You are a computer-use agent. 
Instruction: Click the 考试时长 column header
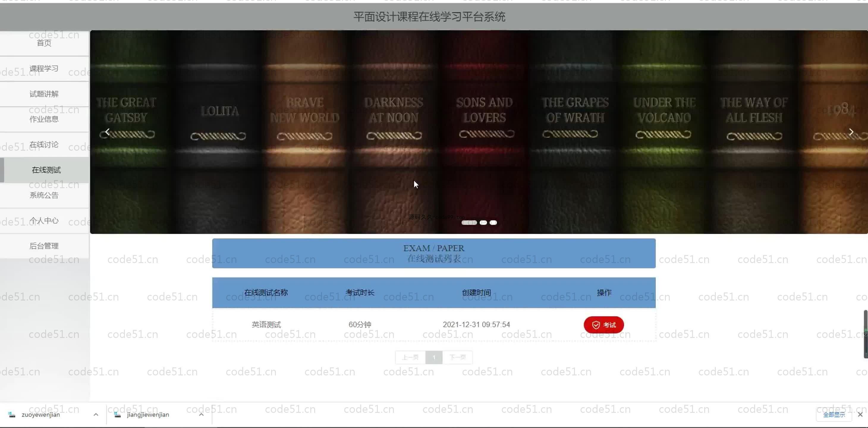tap(360, 292)
